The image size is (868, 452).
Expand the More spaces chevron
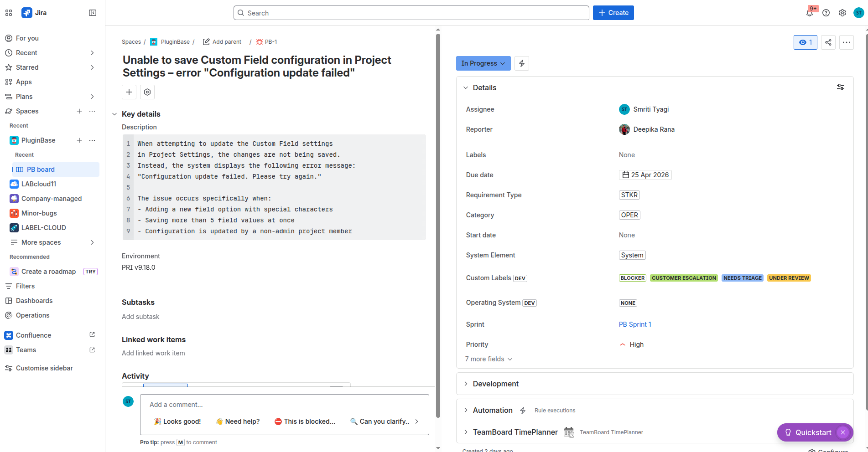[92, 242]
